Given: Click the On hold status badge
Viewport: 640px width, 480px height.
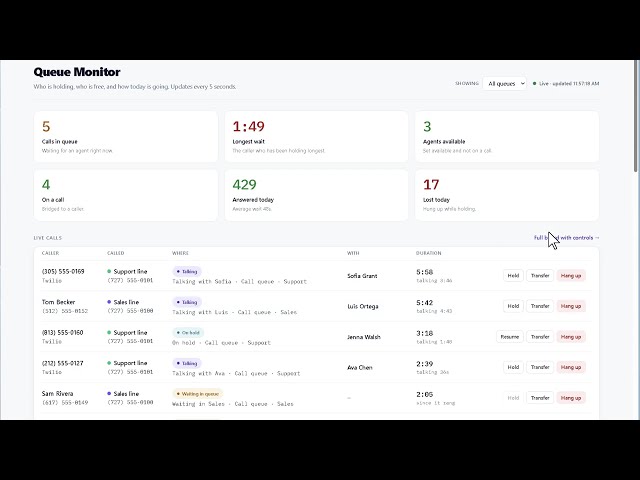Looking at the screenshot, I should pyautogui.click(x=188, y=333).
